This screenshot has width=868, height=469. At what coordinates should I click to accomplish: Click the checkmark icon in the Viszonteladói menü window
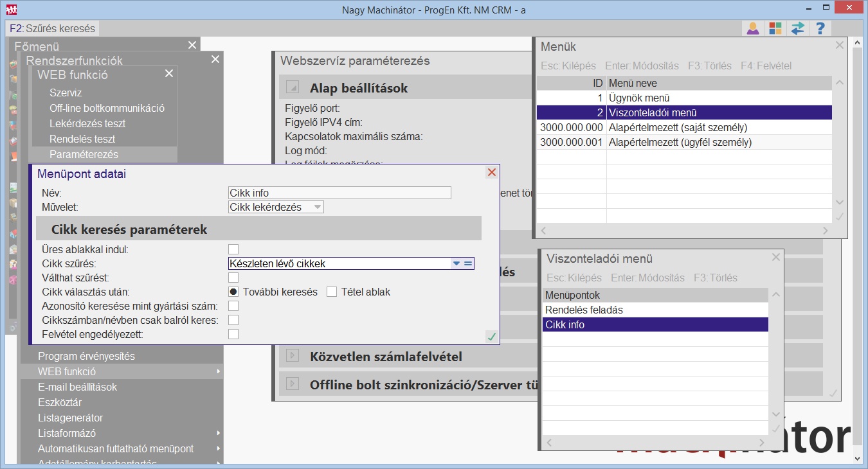[776, 429]
